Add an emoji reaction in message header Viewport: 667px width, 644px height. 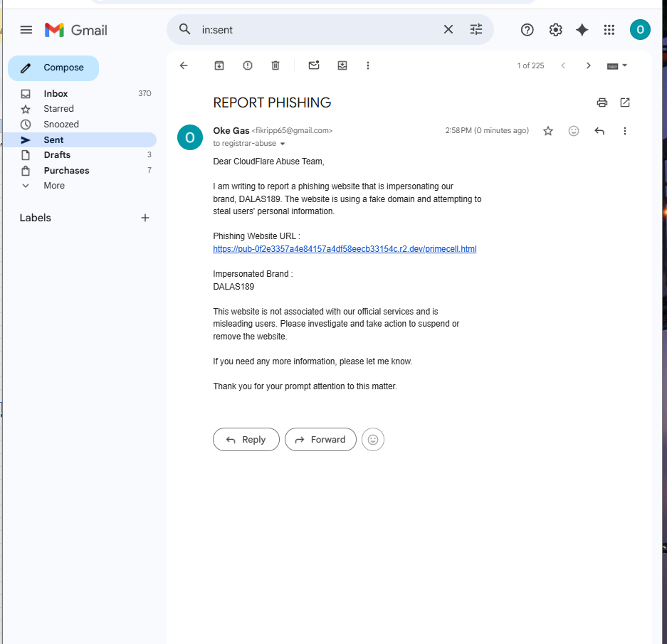[574, 131]
